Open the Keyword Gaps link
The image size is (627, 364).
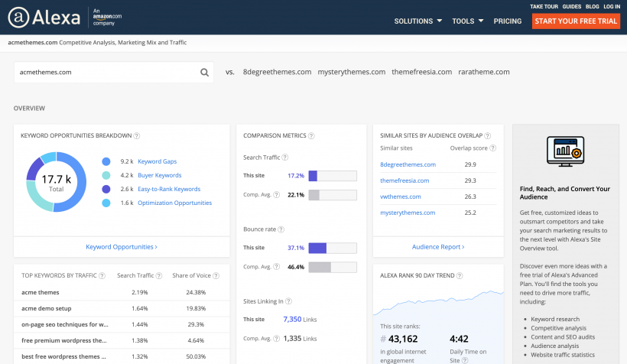(158, 161)
